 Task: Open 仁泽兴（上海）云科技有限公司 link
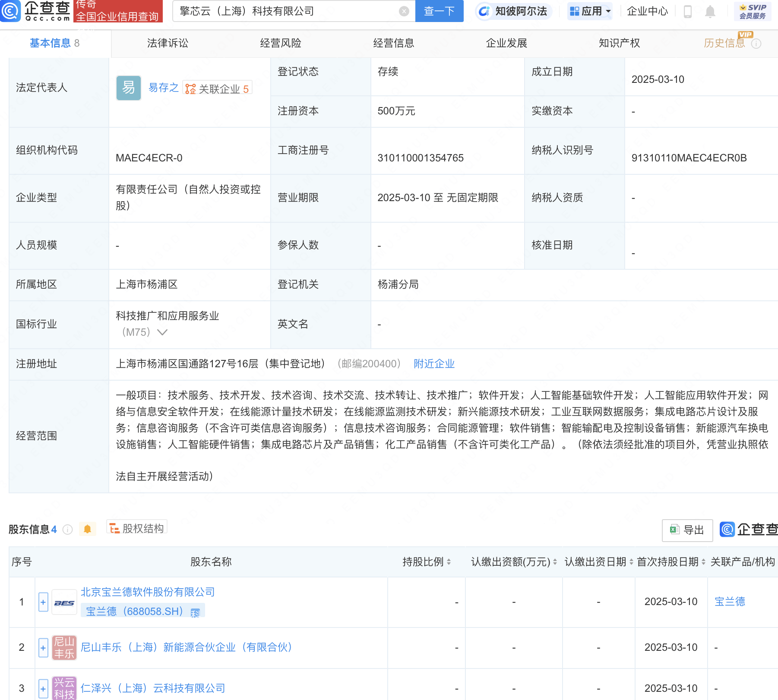tap(153, 688)
